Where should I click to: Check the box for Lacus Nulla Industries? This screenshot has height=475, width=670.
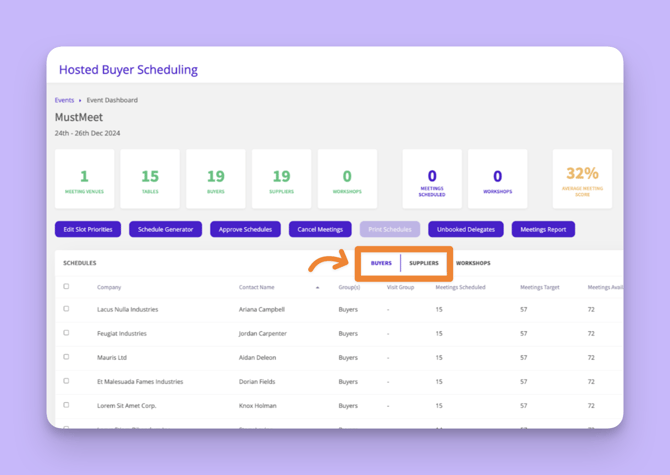tap(67, 309)
